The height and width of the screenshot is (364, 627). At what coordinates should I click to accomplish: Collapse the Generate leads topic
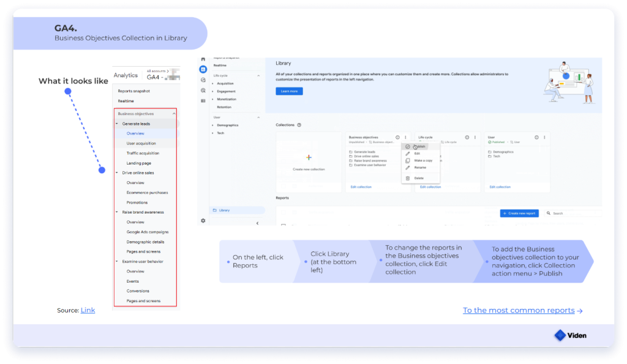(117, 124)
